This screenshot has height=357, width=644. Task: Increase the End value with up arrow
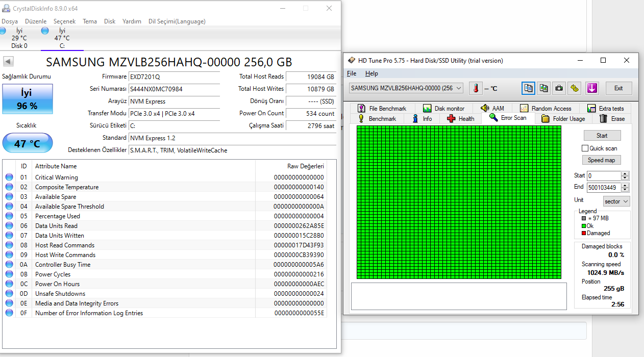pos(625,185)
